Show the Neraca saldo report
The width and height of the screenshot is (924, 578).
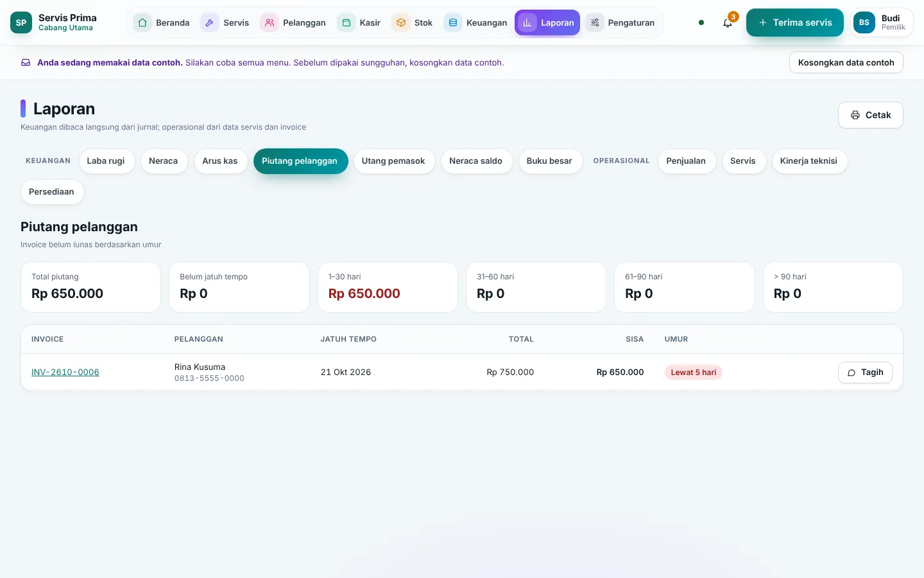[x=476, y=161]
